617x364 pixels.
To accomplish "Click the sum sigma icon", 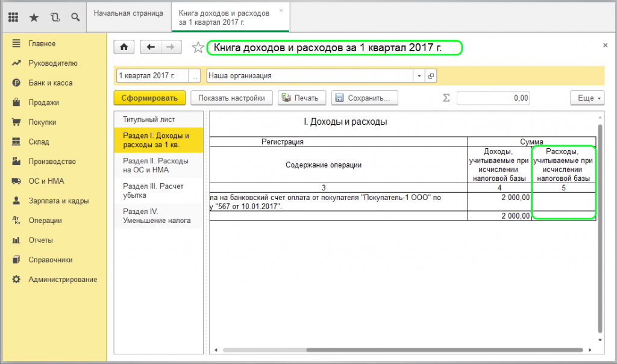I will [446, 98].
